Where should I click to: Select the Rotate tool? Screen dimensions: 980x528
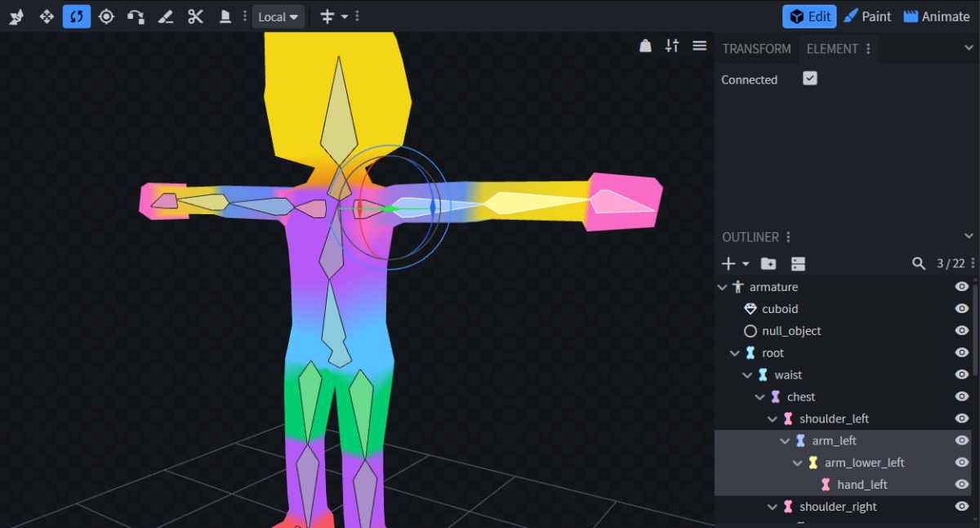pos(77,16)
